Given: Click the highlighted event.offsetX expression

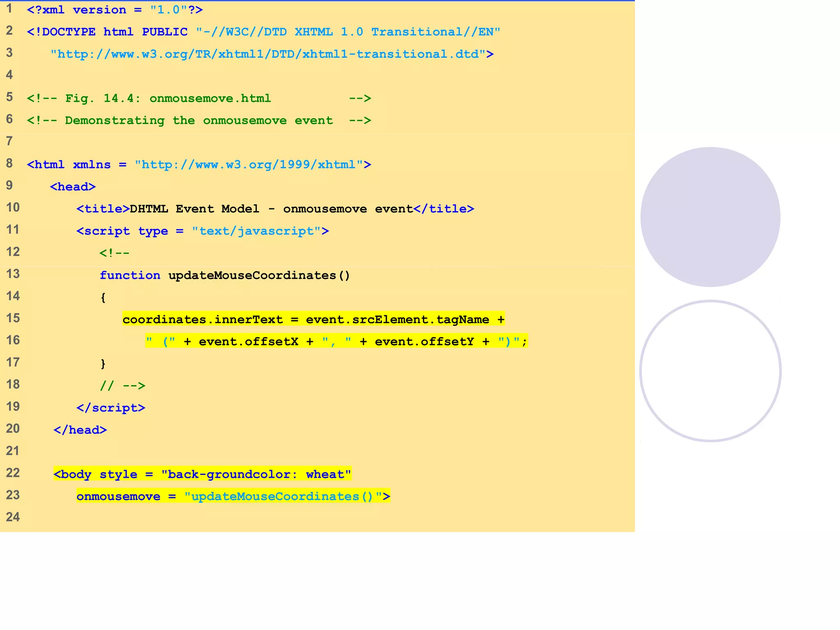Looking at the screenshot, I should pyautogui.click(x=248, y=342).
